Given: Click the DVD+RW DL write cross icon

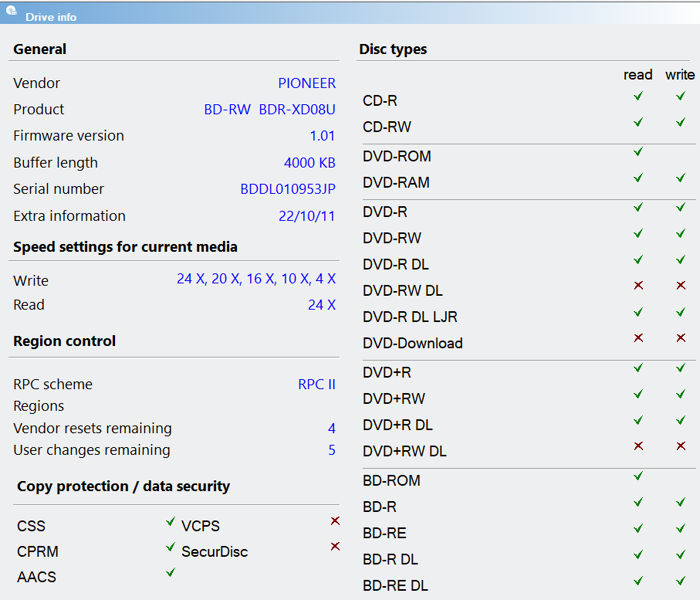Looking at the screenshot, I should 681,446.
